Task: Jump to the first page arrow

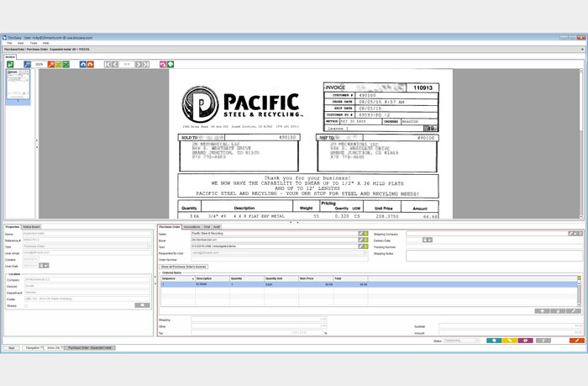Action: tap(108, 64)
